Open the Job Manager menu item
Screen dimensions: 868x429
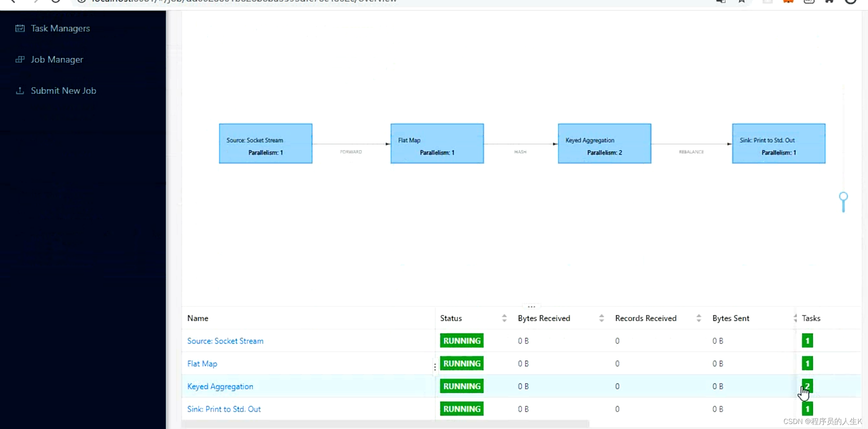57,60
